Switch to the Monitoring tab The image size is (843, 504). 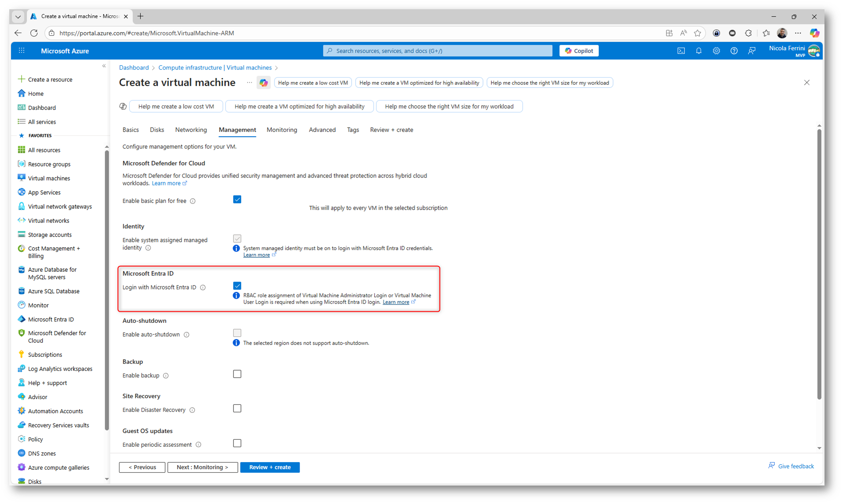(282, 130)
